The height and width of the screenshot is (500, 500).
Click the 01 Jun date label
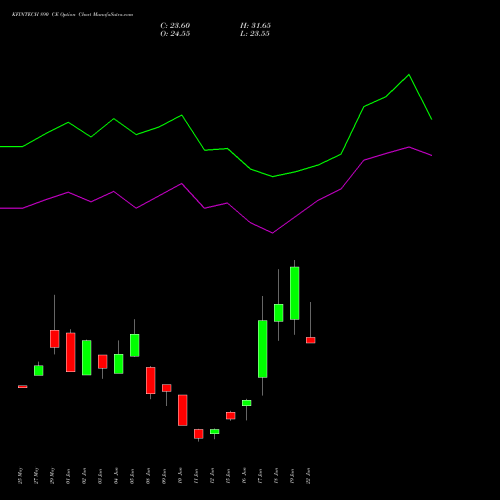69,476
